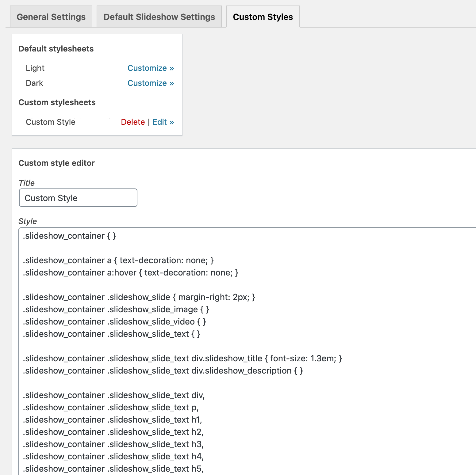Click the '.slideshow_slide_text p,' line

point(111,408)
